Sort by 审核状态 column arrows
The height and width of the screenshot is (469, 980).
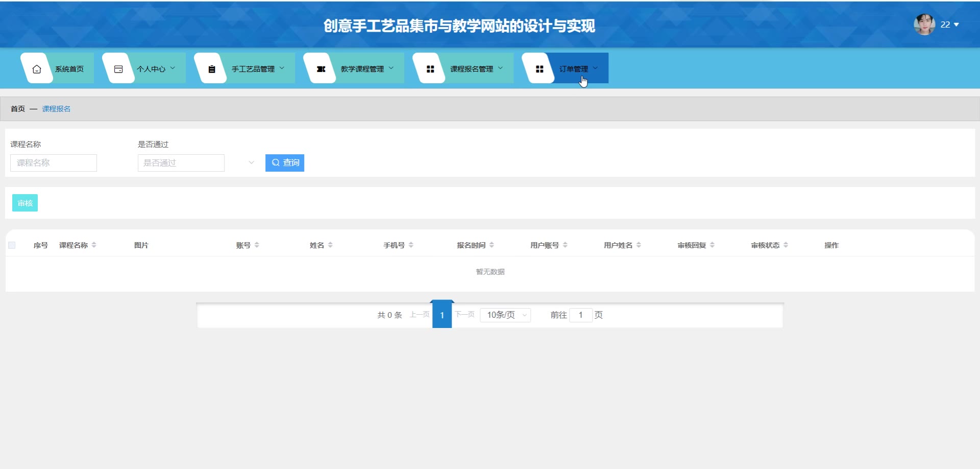coord(786,245)
